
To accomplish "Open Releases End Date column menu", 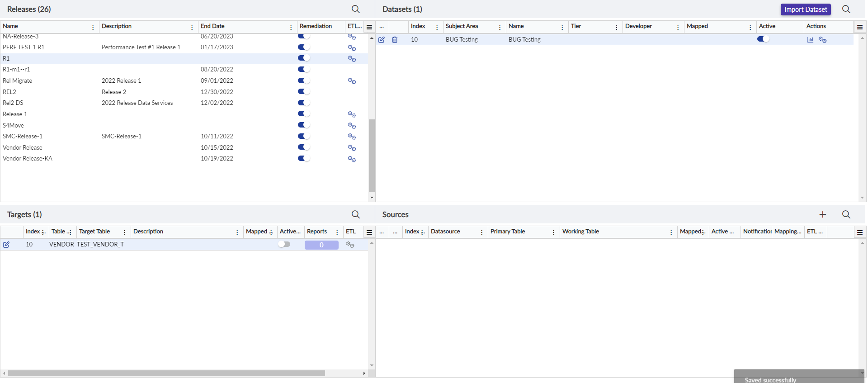I will (x=291, y=28).
